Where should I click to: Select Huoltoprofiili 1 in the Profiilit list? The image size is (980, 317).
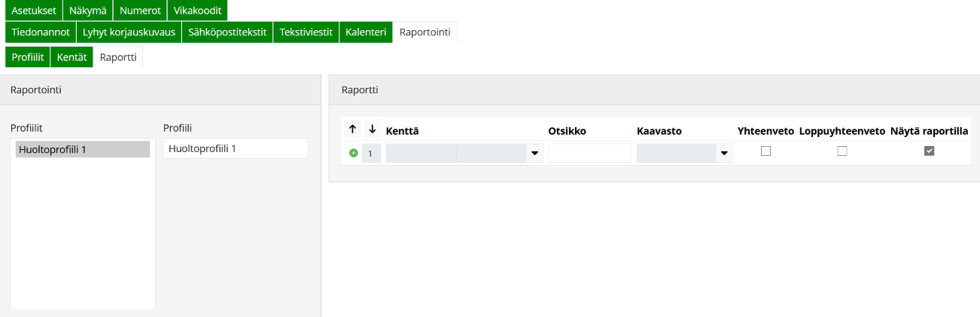click(83, 149)
